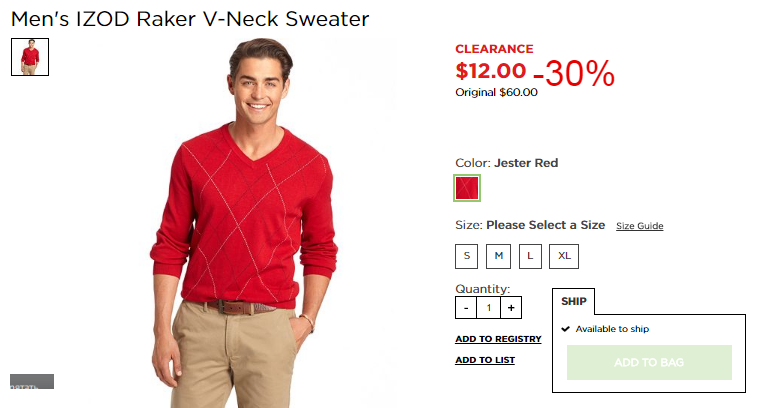Increase quantity with the plus button
This screenshot has width=765, height=408.
tap(511, 307)
